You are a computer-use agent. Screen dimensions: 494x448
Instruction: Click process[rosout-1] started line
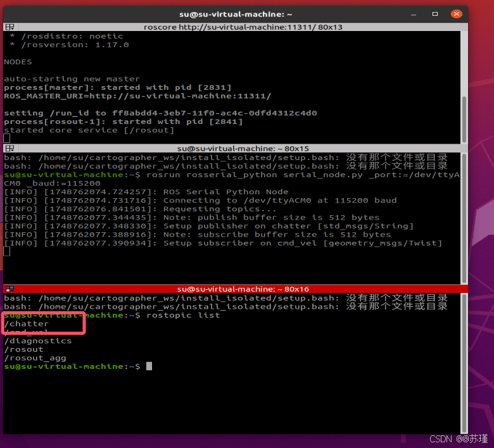tap(123, 121)
